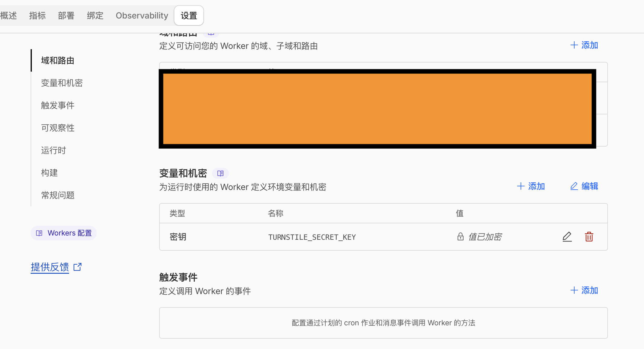Open the 提供反馈 link
Screen dimensions: 644x349
[50, 267]
